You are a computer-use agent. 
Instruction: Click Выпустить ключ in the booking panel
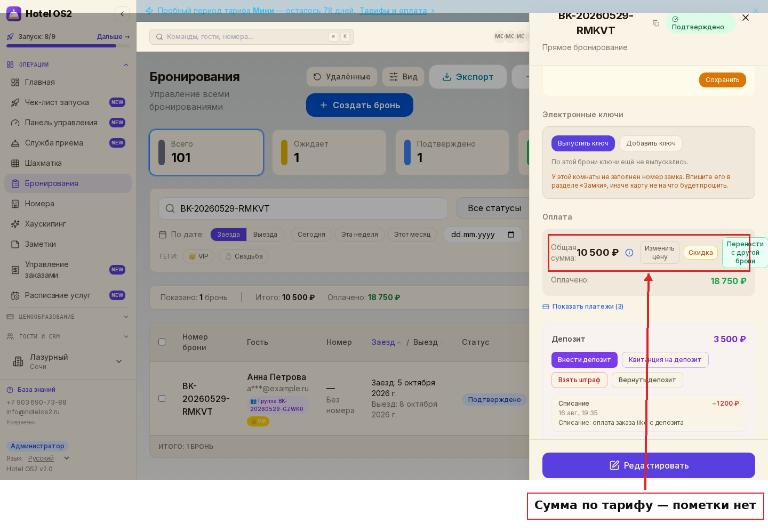point(583,143)
